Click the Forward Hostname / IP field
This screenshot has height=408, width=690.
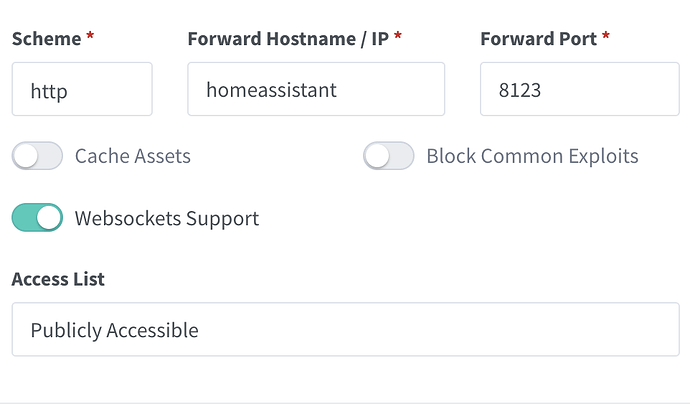coord(316,90)
